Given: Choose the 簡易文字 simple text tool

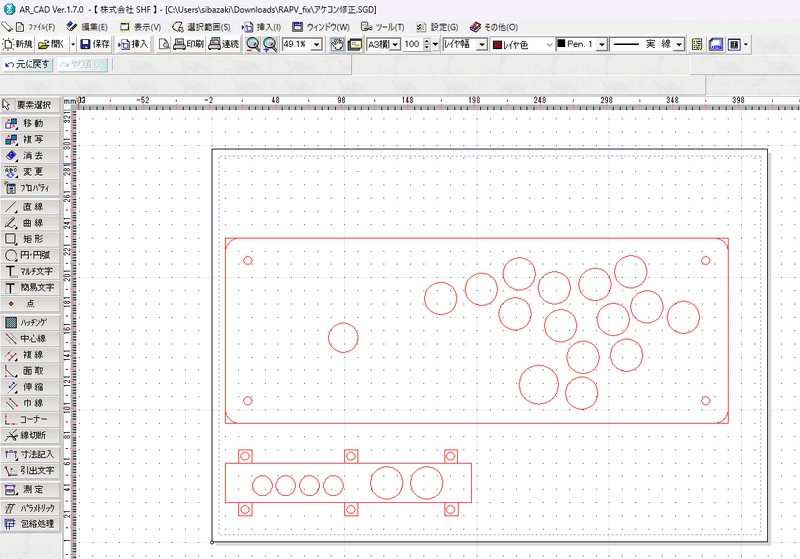Looking at the screenshot, I should (30, 288).
